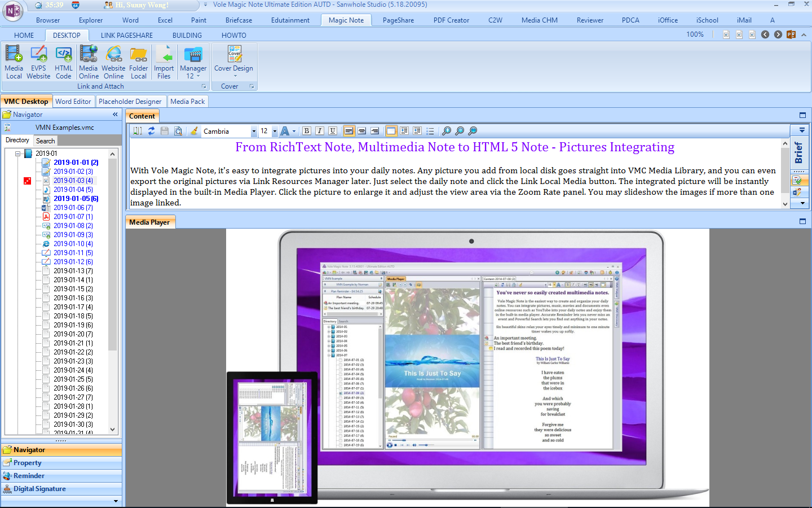The height and width of the screenshot is (508, 812).
Task: Collapse the ribbon with the up chevron
Action: [x=804, y=34]
